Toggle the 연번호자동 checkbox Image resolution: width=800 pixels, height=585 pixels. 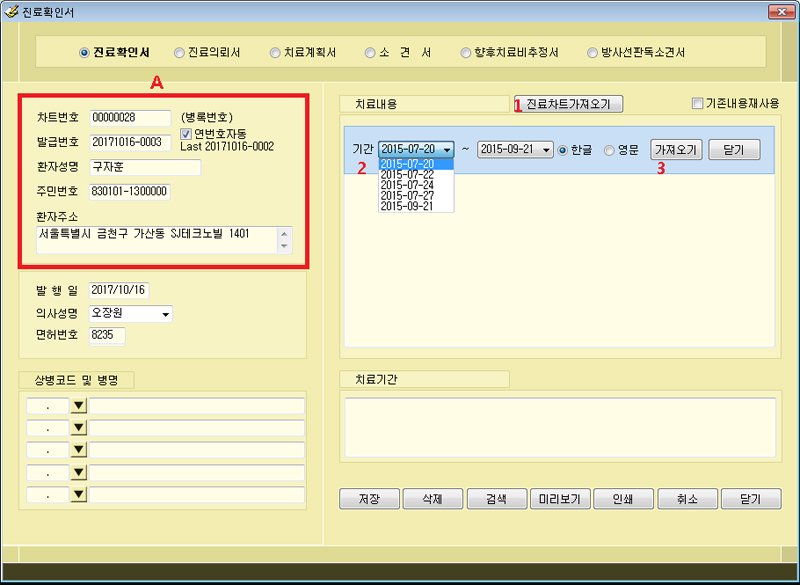[186, 134]
